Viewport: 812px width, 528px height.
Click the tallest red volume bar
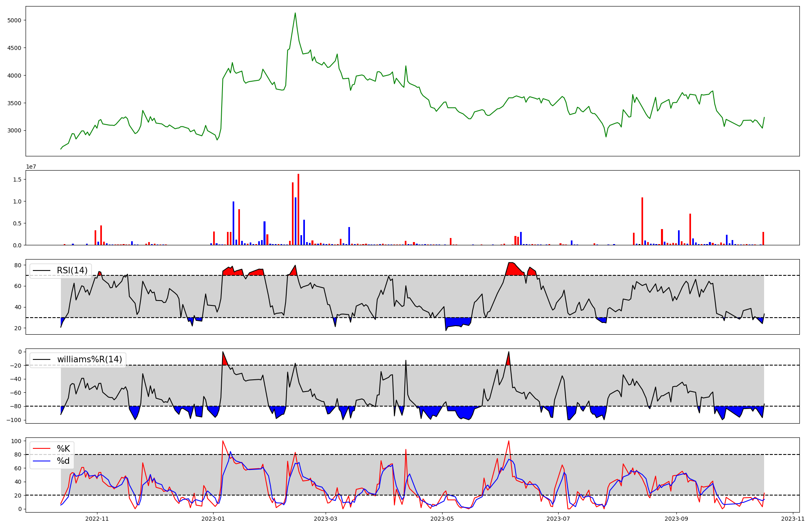coord(298,209)
